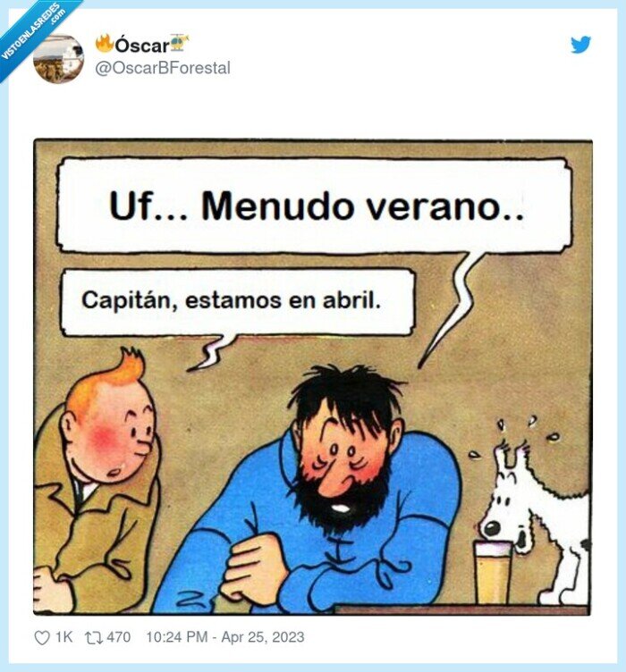This screenshot has height=672, width=626.
Task: Click the 470 retweets count
Action: 119,637
